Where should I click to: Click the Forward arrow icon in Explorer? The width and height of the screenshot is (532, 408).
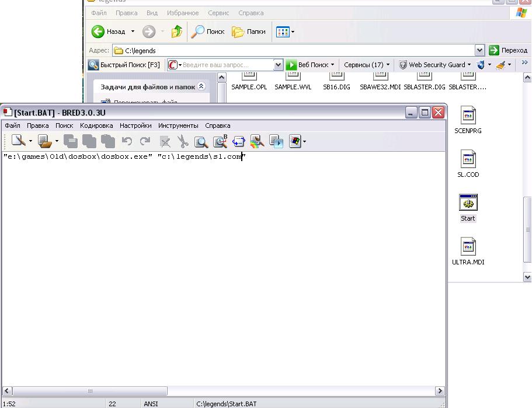148,32
